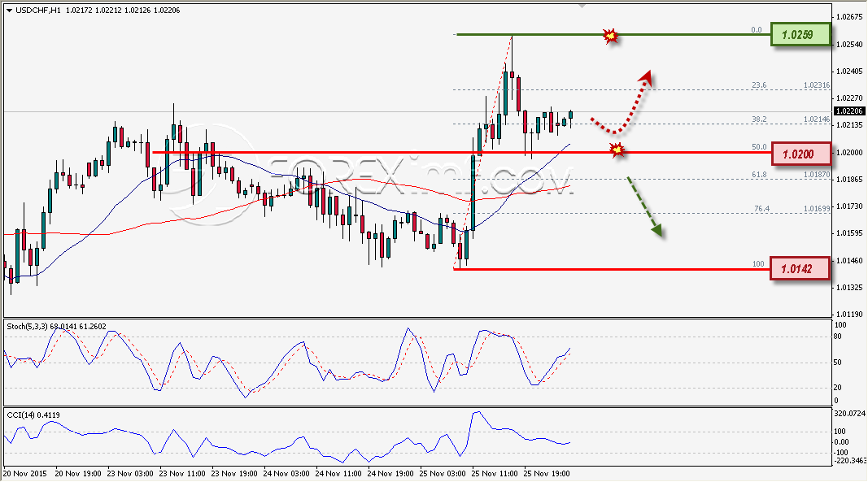Click the 1.02270 price axis label
The image size is (868, 482).
(x=849, y=98)
